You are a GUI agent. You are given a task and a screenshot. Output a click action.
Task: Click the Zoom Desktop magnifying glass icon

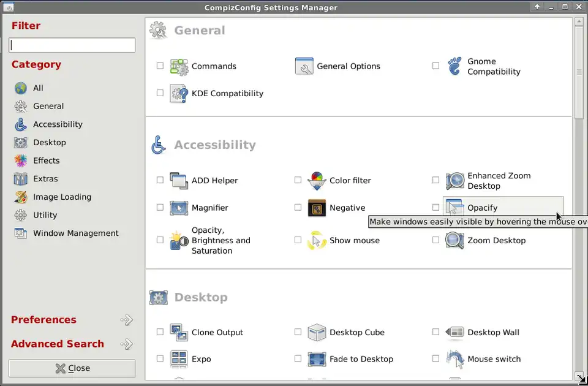click(454, 240)
